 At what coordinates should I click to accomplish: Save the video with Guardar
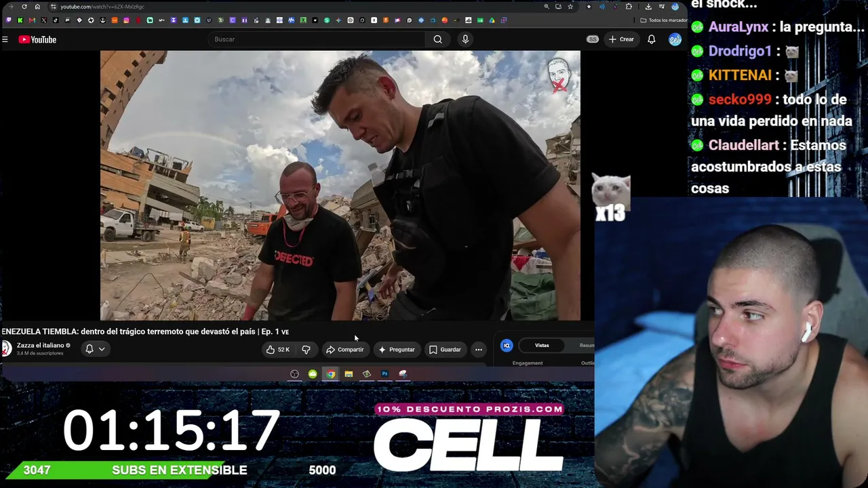(x=445, y=350)
